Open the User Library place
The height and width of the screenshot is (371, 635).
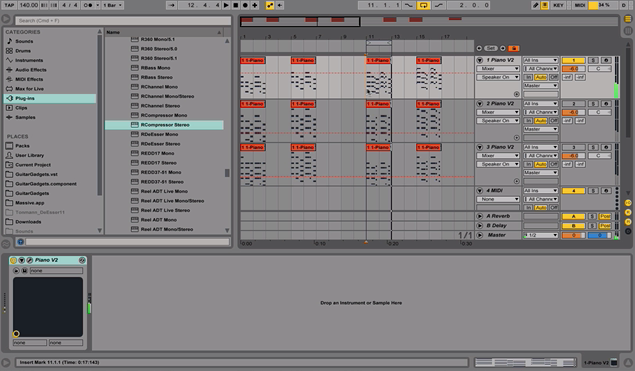(30, 155)
